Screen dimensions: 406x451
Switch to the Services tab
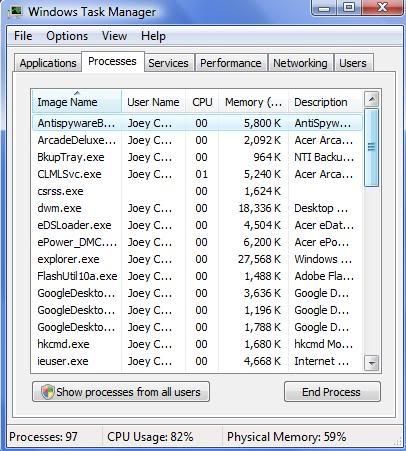pyautogui.click(x=168, y=63)
